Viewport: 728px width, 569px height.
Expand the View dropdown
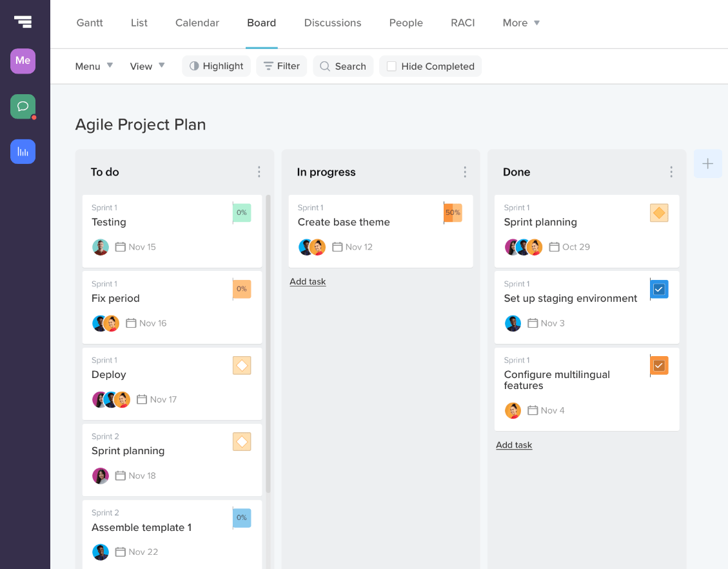point(147,66)
